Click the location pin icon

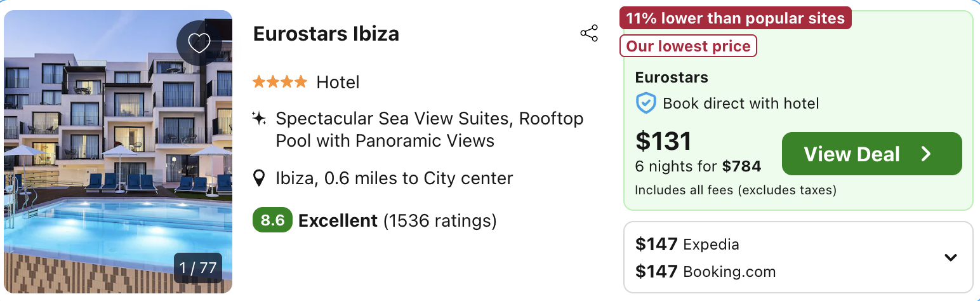tap(258, 178)
